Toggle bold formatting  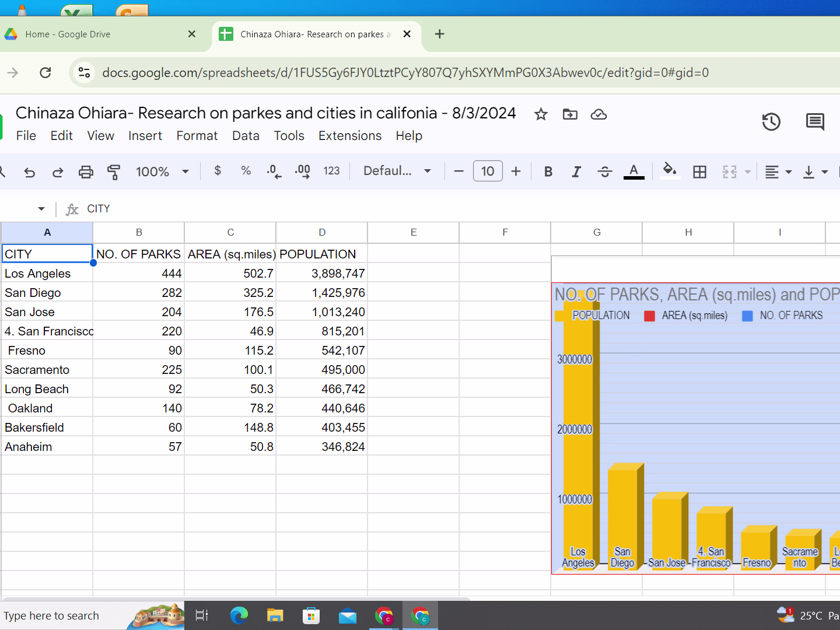[548, 171]
